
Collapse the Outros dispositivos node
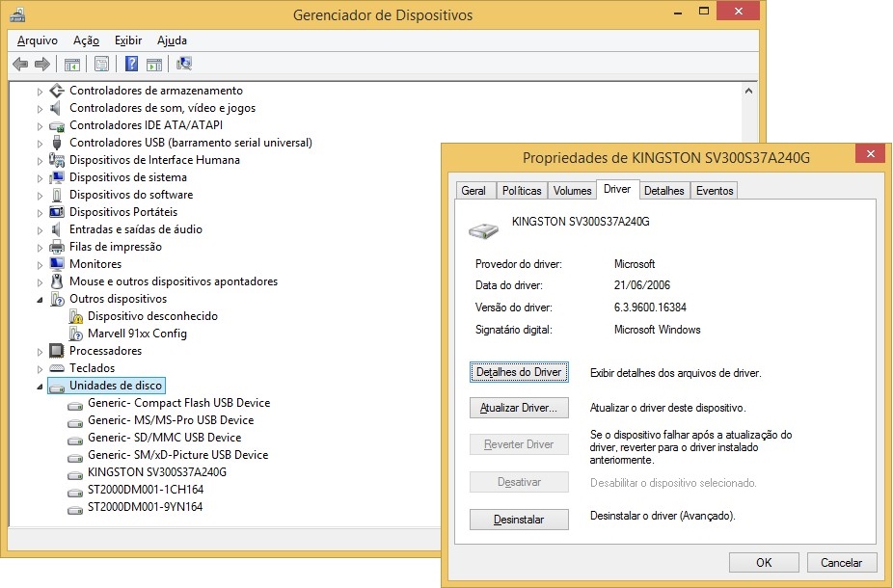[x=40, y=300]
